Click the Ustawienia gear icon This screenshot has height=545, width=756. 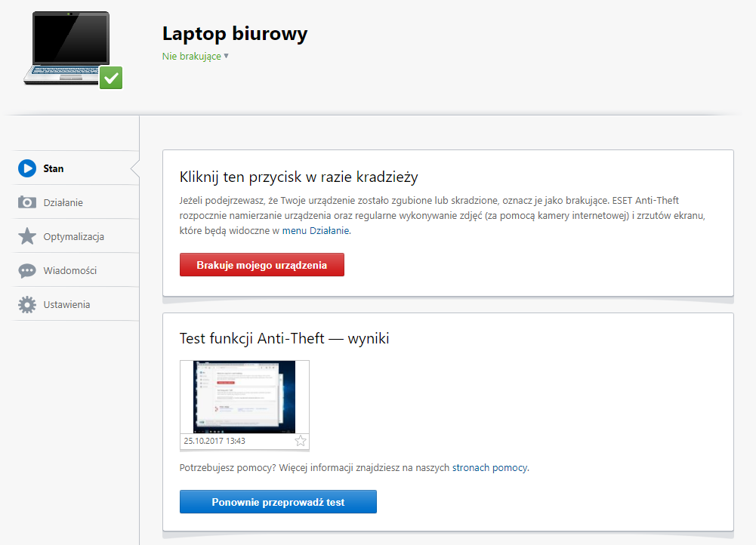coord(27,304)
